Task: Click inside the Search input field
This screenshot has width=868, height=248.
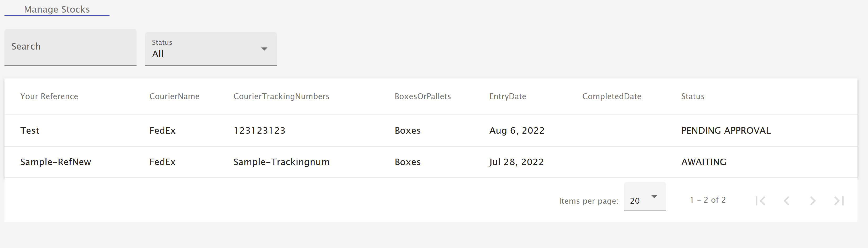Action: pos(70,47)
